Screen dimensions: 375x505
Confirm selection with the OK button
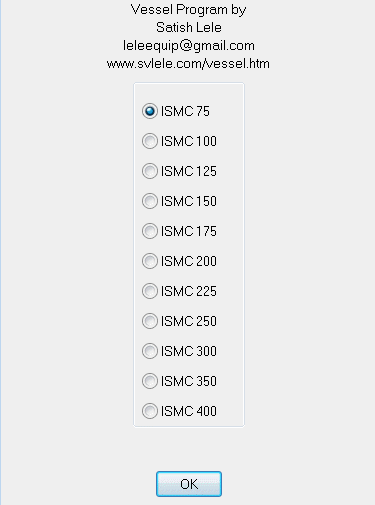[x=189, y=484]
